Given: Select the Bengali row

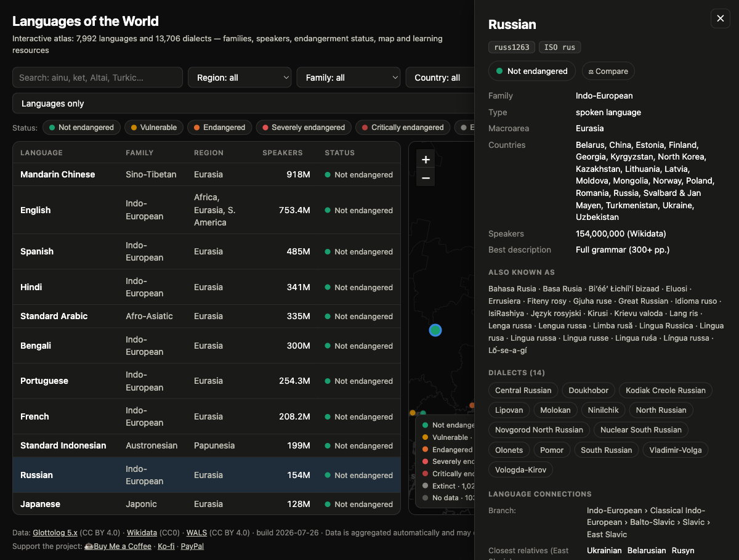Looking at the screenshot, I should click(x=206, y=346).
